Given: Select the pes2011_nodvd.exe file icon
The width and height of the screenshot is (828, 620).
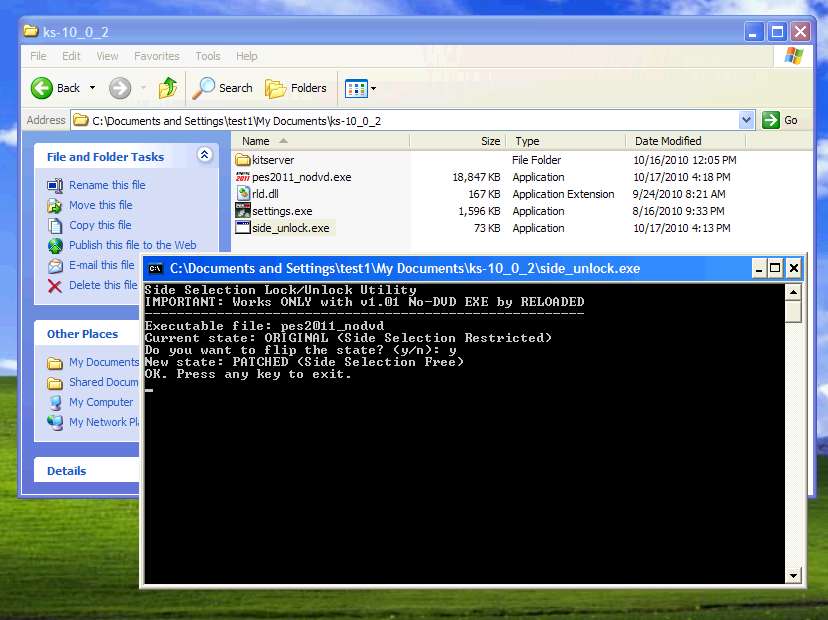Looking at the screenshot, I should (242, 177).
